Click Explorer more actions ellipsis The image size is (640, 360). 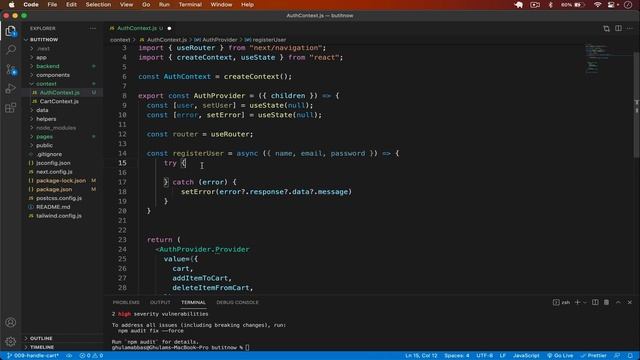93,29
